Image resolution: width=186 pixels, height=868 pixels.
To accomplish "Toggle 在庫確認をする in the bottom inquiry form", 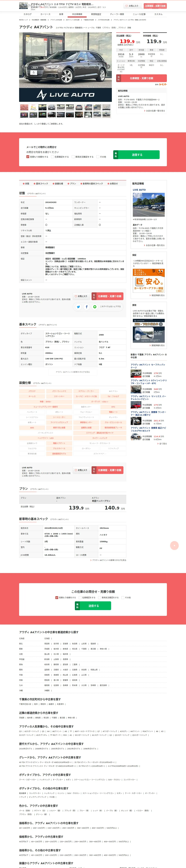I will 80,597.
